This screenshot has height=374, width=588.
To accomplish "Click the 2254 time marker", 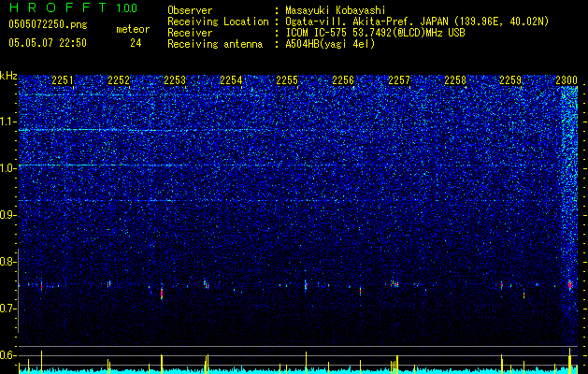I will (231, 80).
